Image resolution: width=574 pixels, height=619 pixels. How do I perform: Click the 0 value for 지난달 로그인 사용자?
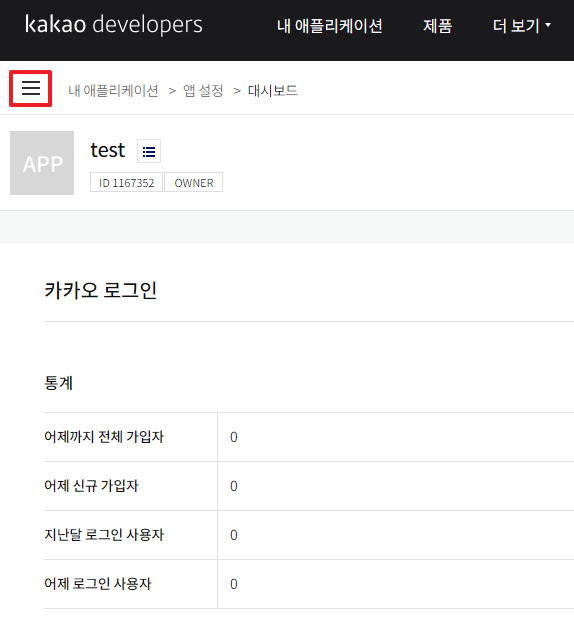pos(234,535)
